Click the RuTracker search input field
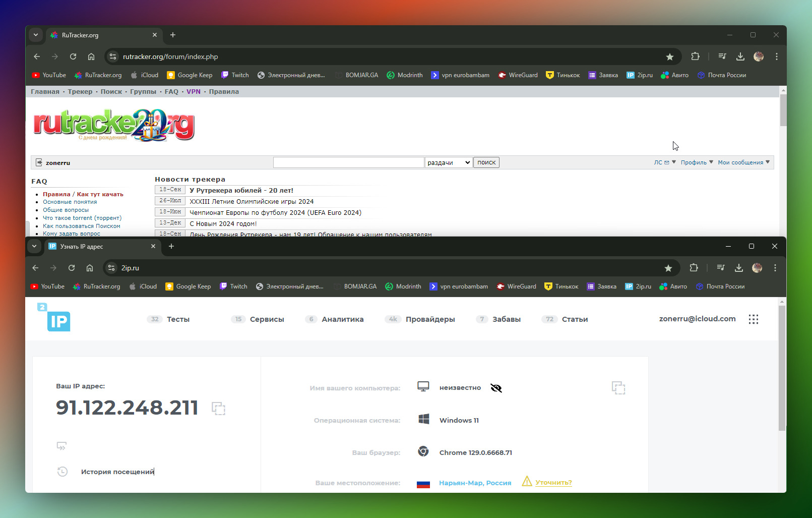The height and width of the screenshot is (518, 812). (348, 162)
